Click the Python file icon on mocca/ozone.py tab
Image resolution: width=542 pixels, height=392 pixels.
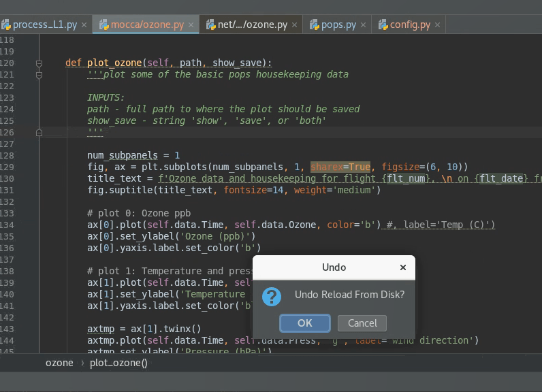[104, 25]
